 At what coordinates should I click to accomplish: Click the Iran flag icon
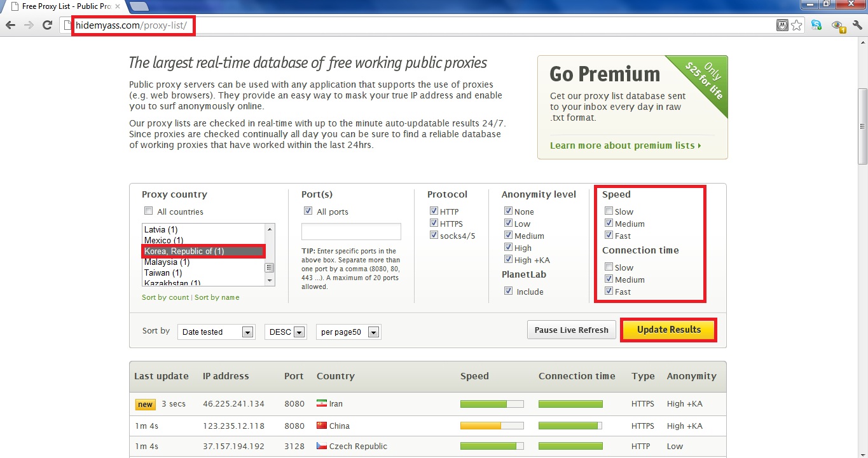(x=321, y=403)
